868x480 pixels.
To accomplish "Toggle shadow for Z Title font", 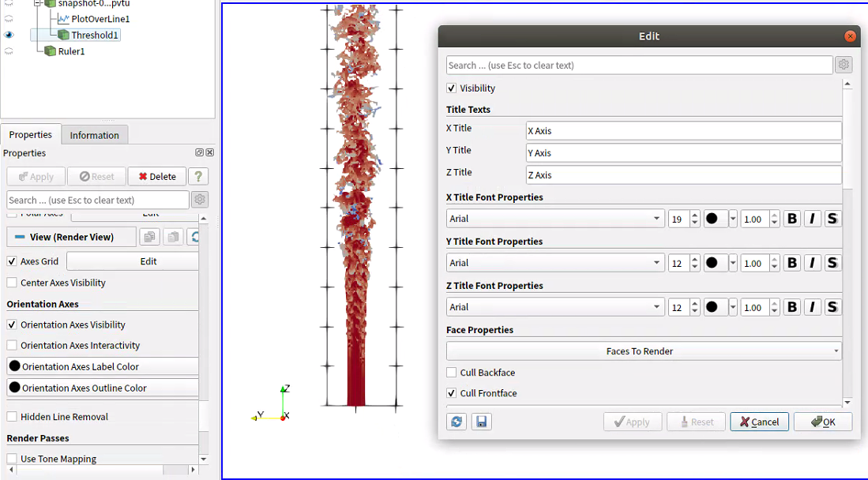I will (x=832, y=308).
